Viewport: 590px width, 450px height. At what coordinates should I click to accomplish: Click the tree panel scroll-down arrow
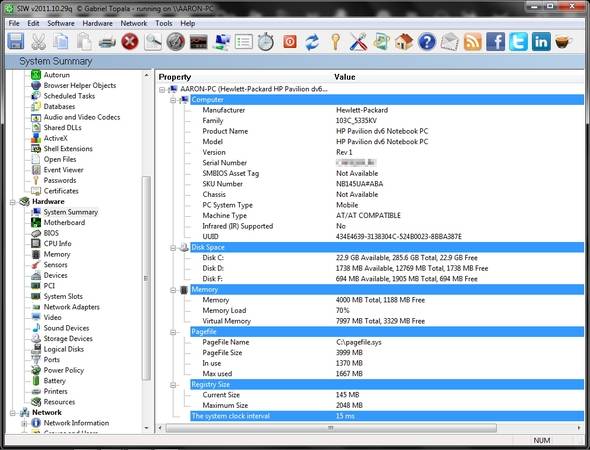(x=146, y=428)
